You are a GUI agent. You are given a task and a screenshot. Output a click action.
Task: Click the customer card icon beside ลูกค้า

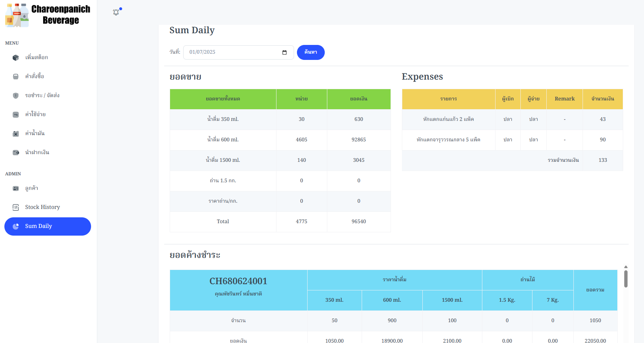pyautogui.click(x=16, y=188)
